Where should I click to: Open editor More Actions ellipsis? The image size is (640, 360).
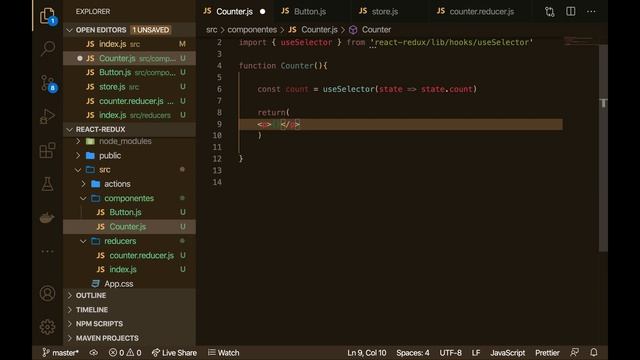click(591, 11)
